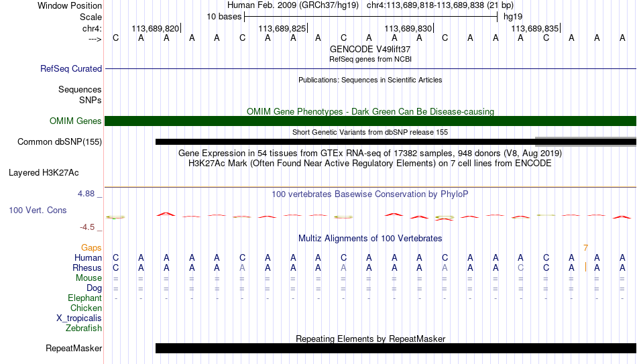Click the Chicken alignment row label
This screenshot has width=637, height=364.
(86, 308)
